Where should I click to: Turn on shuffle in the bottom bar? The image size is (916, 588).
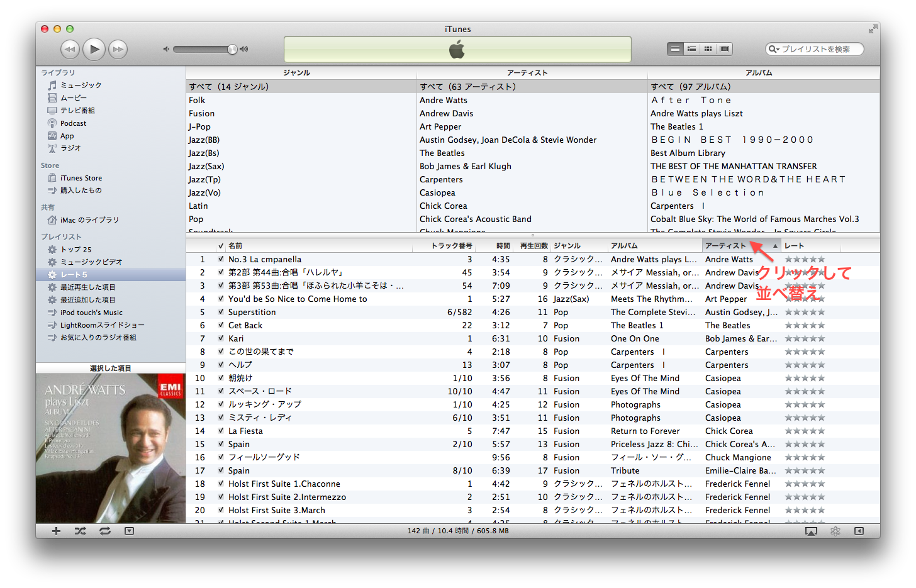pyautogui.click(x=80, y=531)
